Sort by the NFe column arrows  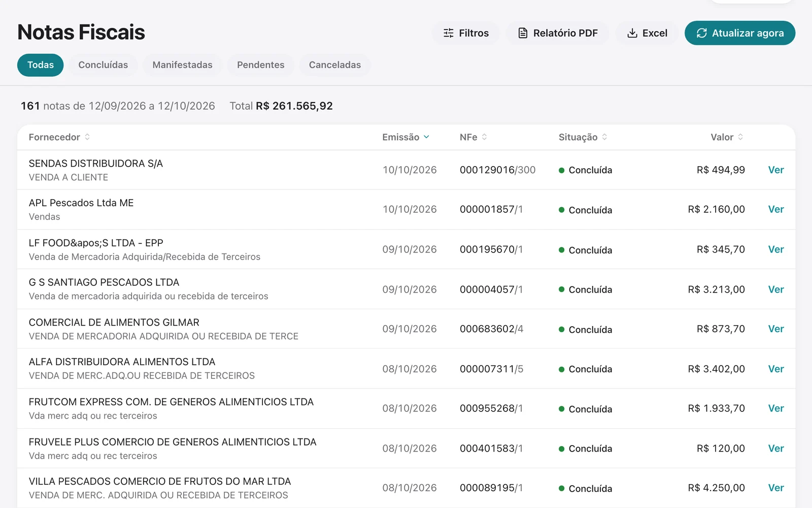484,137
